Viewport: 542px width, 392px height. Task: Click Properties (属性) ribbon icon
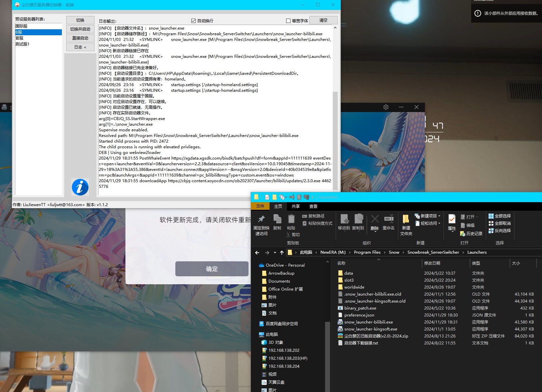tap(452, 219)
